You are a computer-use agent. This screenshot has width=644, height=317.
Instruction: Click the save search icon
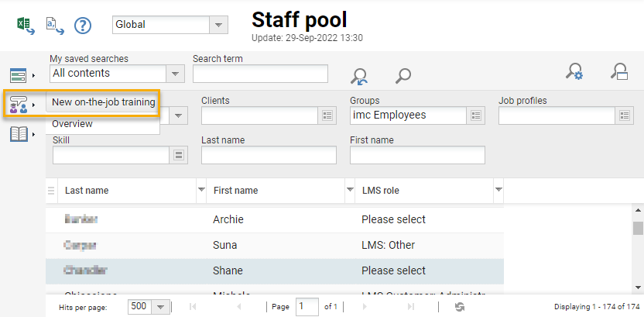618,72
